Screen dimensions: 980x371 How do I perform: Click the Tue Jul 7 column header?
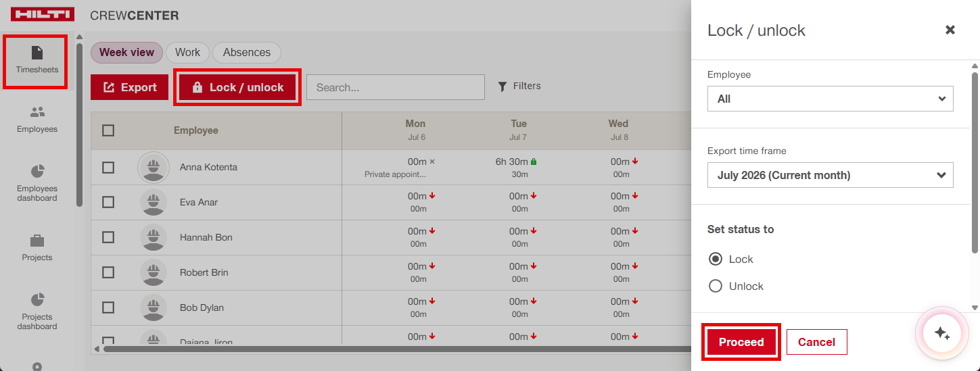coord(519,130)
